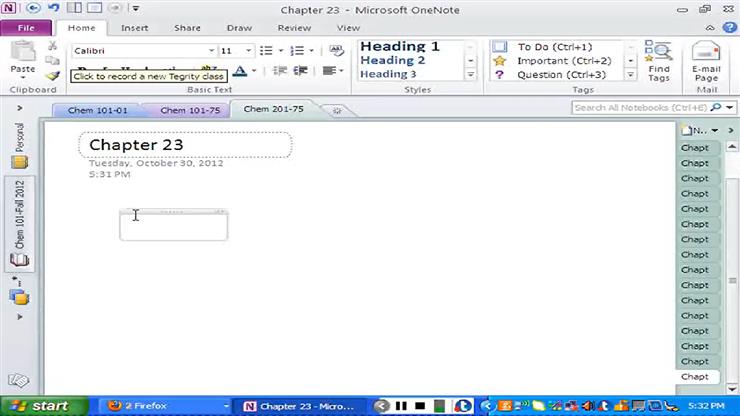Stop the Tegrity recording
740x416 pixels.
tap(420, 406)
